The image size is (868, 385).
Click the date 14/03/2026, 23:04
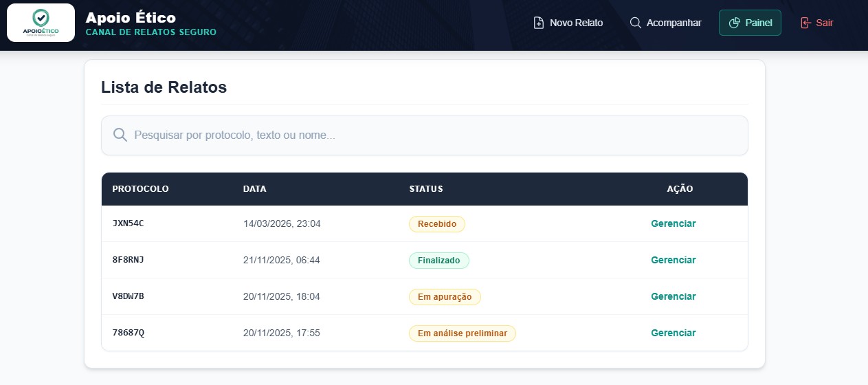pos(282,224)
